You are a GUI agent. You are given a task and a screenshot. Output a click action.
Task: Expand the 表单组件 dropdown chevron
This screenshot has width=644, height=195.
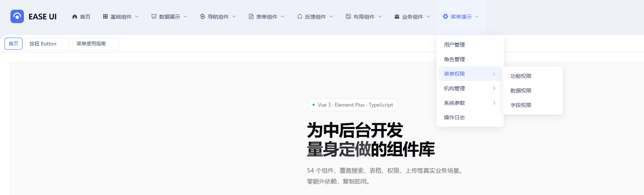[283, 16]
